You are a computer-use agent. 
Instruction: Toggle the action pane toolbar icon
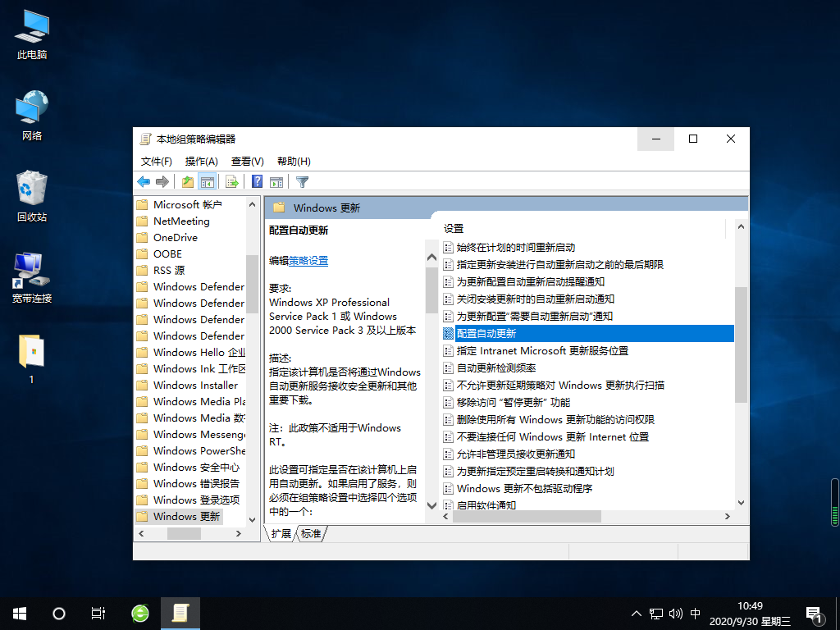point(275,181)
